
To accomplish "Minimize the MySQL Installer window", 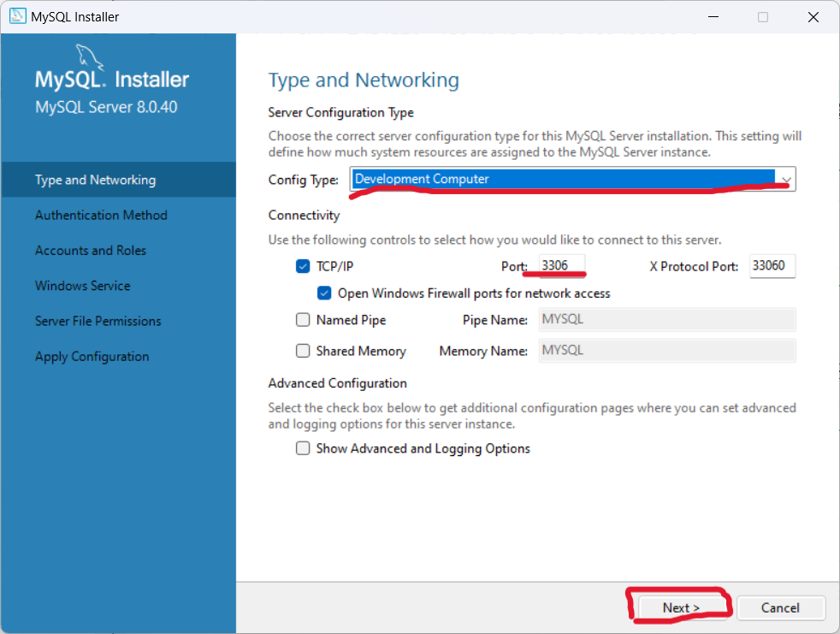I will click(713, 16).
